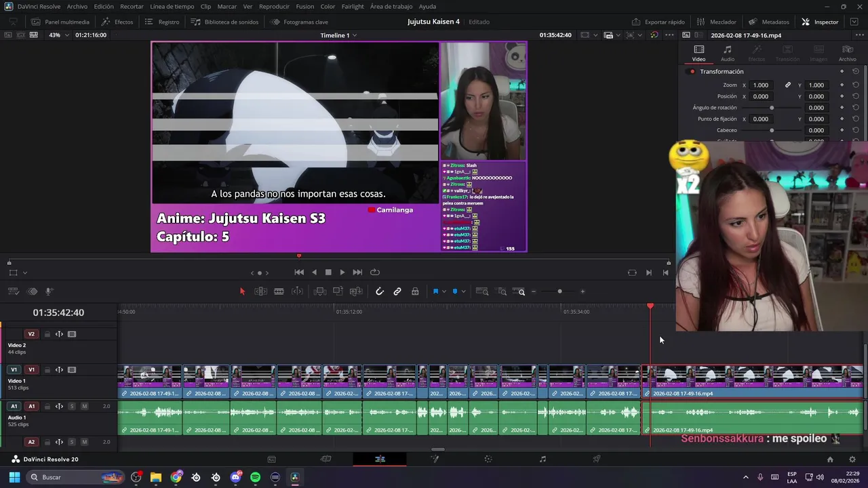Open the Metadatos panel
This screenshot has width=868, height=488.
coord(769,22)
